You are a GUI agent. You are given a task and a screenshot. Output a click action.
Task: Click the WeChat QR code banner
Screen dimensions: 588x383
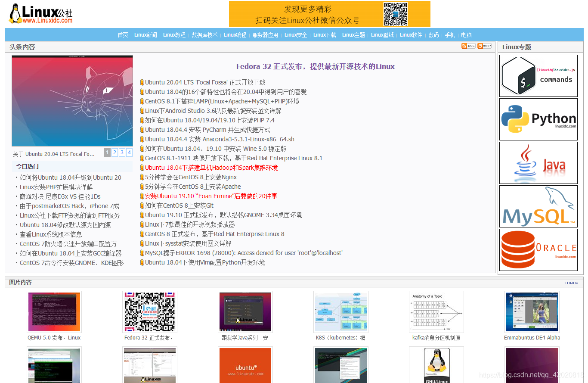point(330,14)
